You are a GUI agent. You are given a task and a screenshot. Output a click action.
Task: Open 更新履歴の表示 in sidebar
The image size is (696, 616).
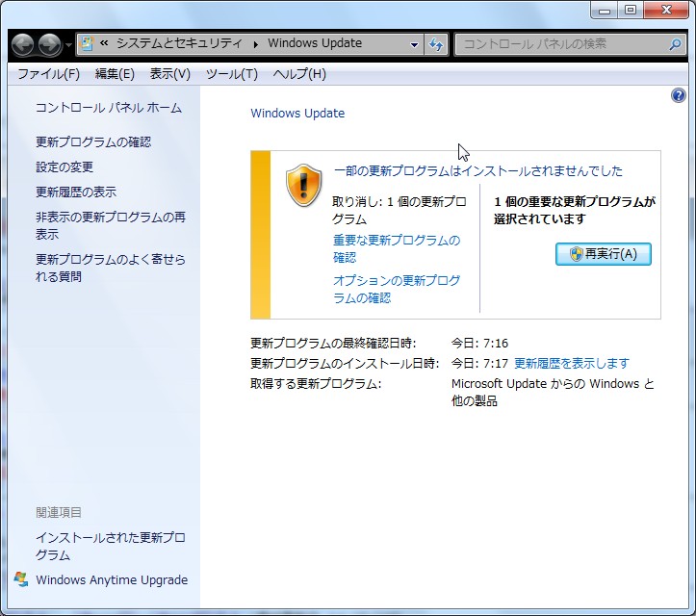76,192
